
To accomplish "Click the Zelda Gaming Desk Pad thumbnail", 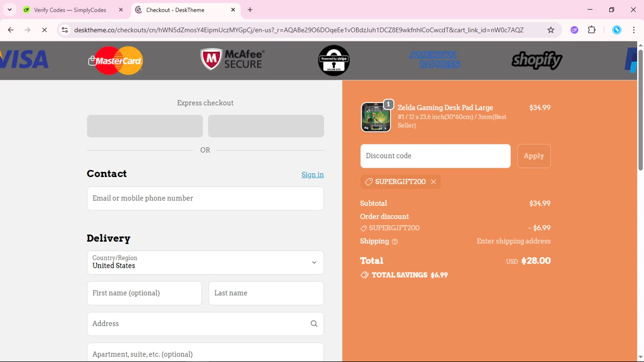I will pos(376,117).
